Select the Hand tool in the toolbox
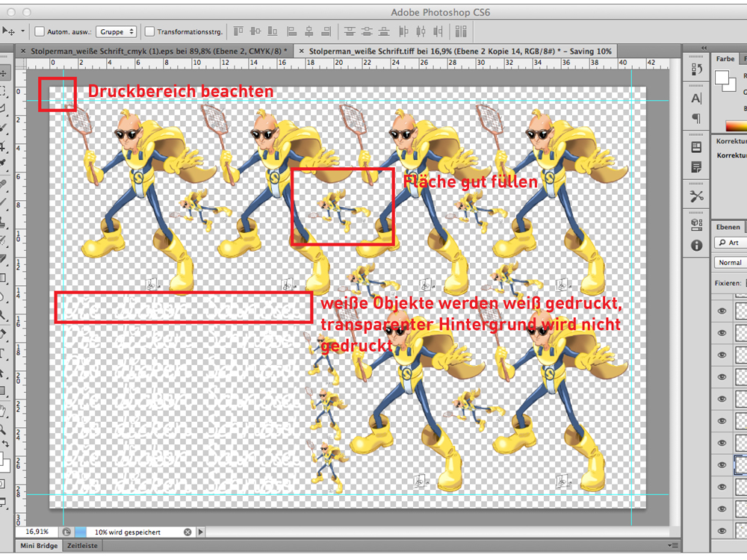This screenshot has width=747, height=560. pos(2,411)
